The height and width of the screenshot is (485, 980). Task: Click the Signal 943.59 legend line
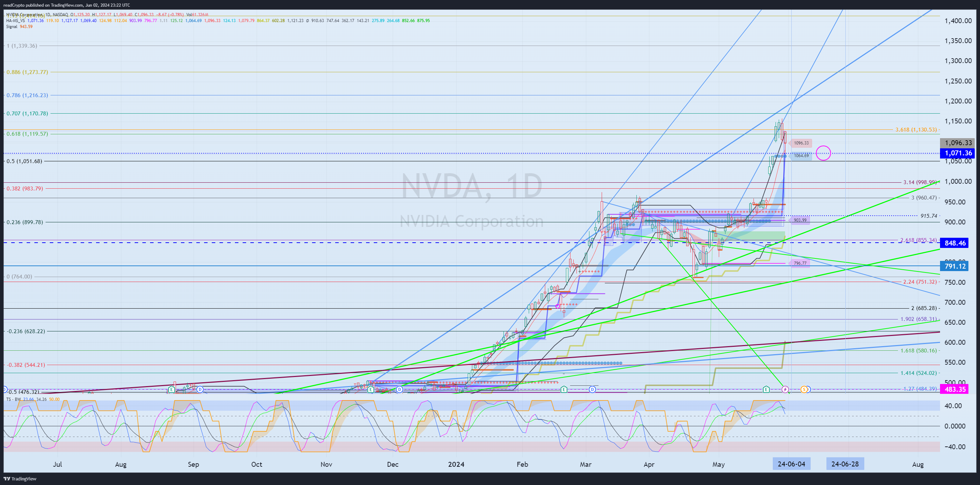pos(19,27)
